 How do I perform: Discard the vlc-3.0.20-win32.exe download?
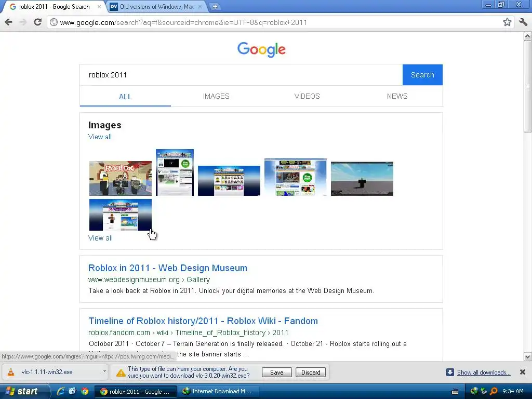(311, 373)
